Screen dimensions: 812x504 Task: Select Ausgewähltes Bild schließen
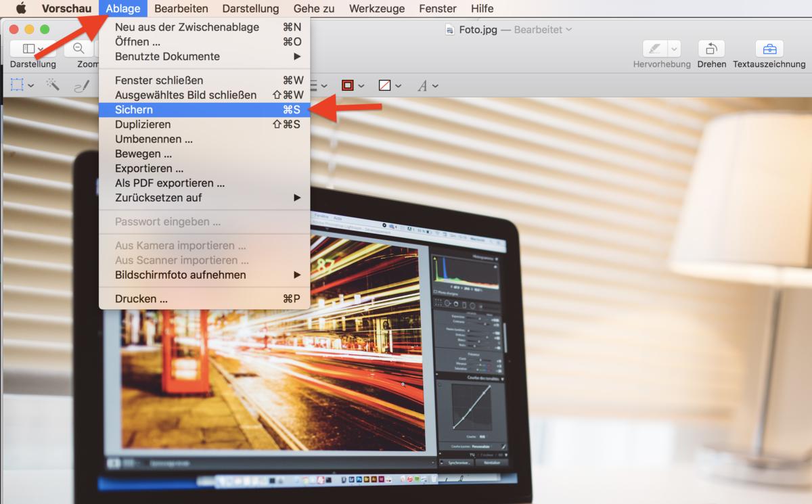pos(204,95)
